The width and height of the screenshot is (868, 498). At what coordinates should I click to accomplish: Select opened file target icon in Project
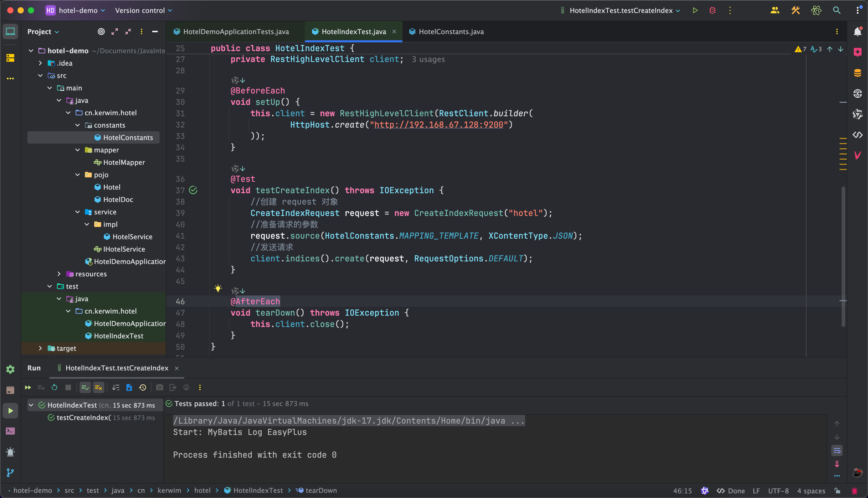point(101,32)
